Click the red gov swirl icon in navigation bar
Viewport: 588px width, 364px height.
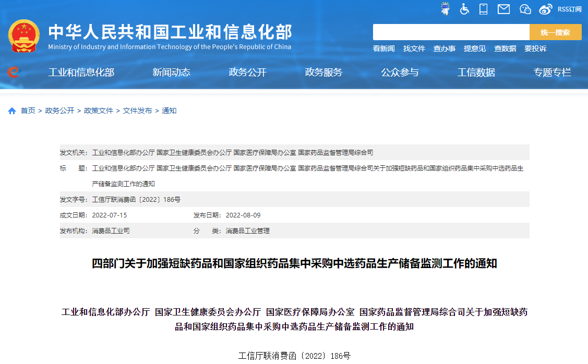[13, 71]
